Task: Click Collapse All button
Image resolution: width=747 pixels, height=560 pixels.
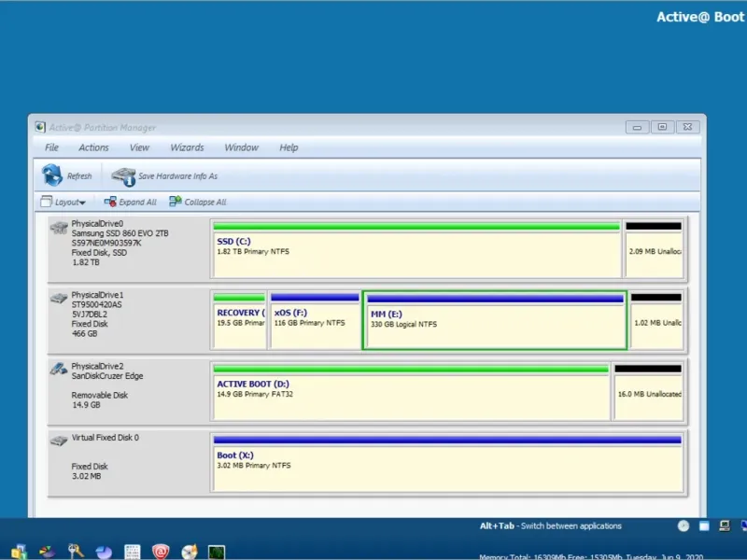Action: tap(198, 202)
